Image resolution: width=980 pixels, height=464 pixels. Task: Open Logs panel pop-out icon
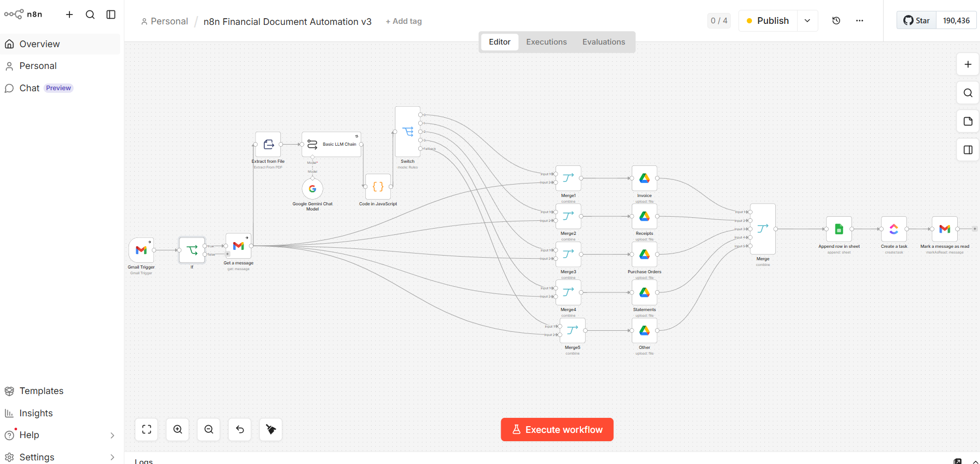point(958,461)
